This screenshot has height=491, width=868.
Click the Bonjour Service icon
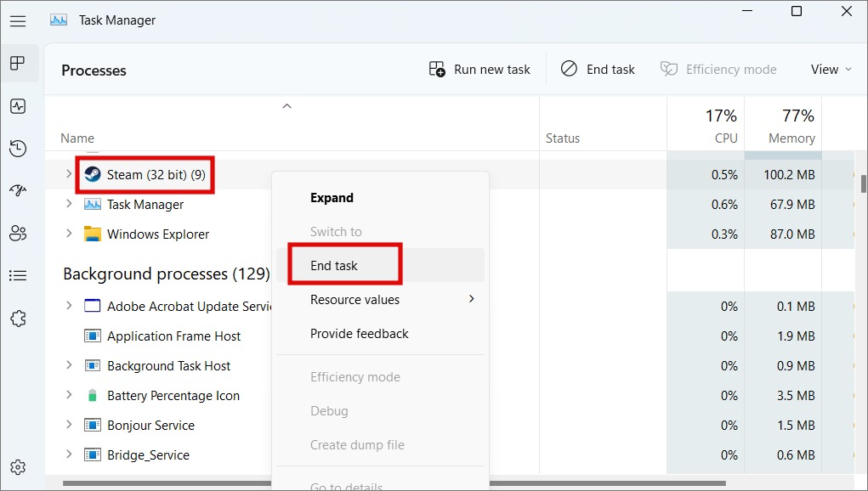tap(93, 426)
